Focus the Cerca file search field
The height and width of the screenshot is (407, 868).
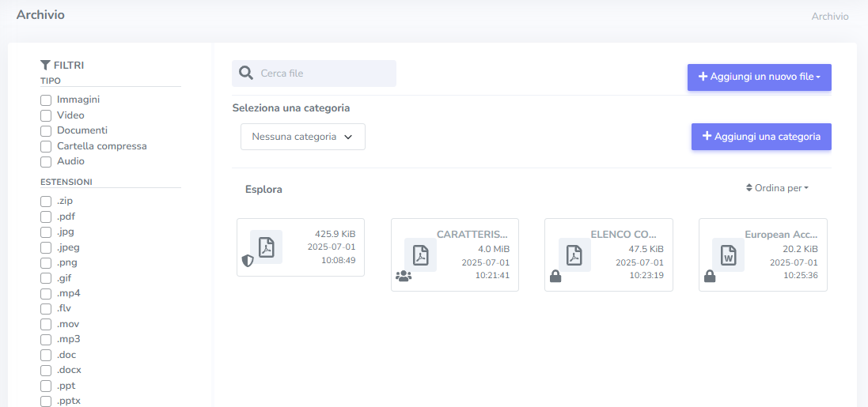324,73
